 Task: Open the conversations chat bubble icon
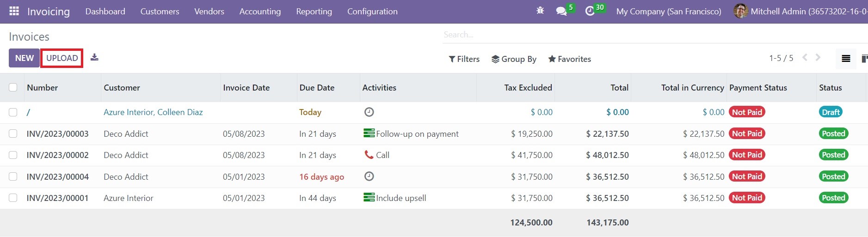(x=561, y=11)
